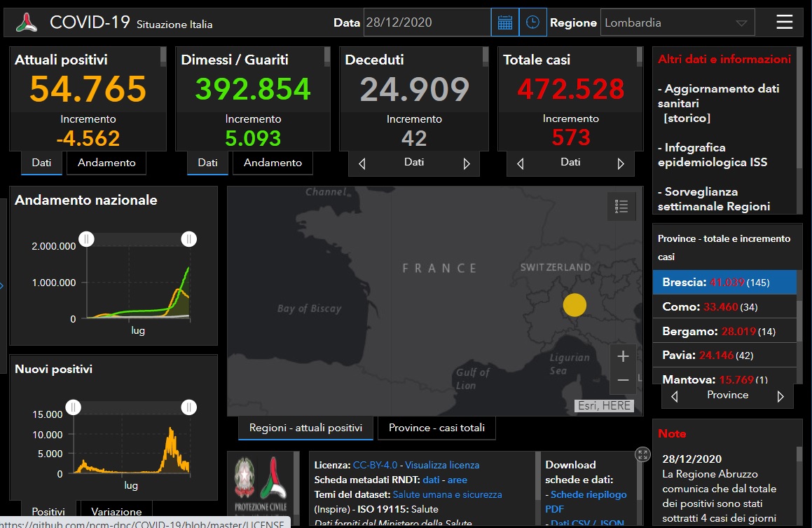Show next Province list page
This screenshot has height=528, width=812.
(x=780, y=396)
